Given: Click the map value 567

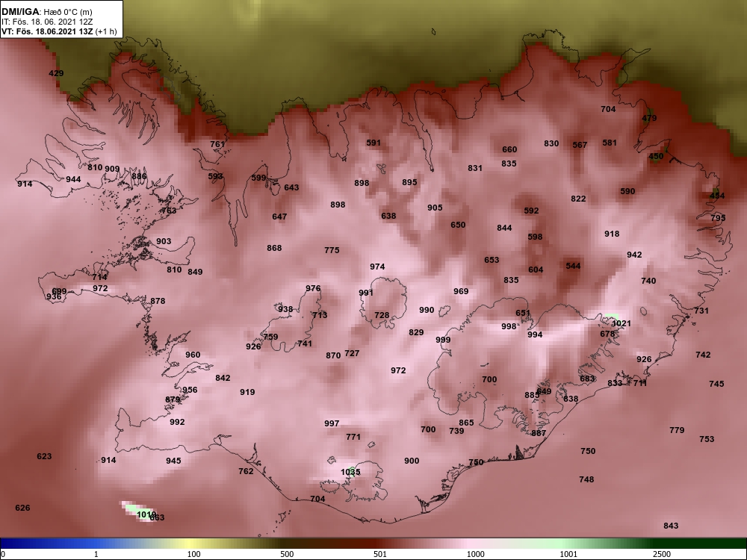Looking at the screenshot, I should (x=580, y=145).
